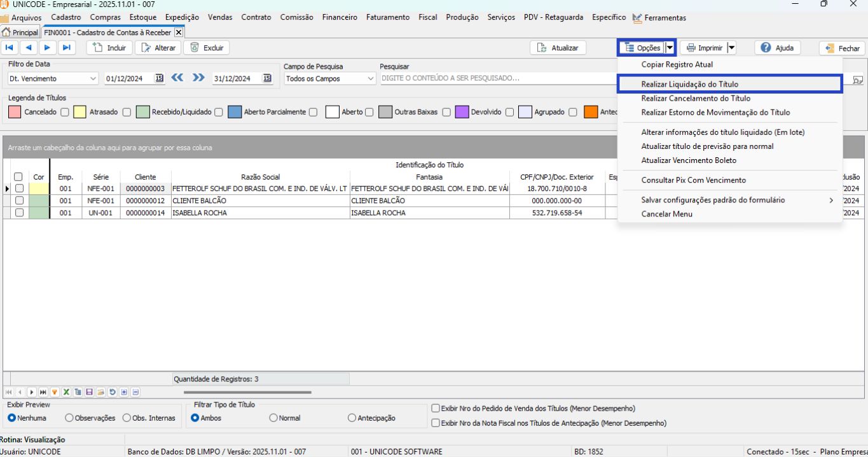This screenshot has height=457, width=868.
Task: Advance date range with double right arrows
Action: pyautogui.click(x=198, y=78)
